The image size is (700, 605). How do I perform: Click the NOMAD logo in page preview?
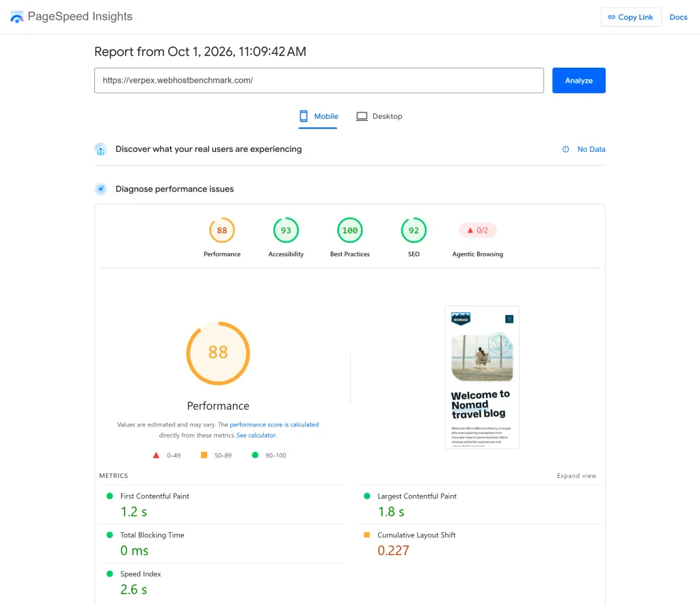[461, 319]
